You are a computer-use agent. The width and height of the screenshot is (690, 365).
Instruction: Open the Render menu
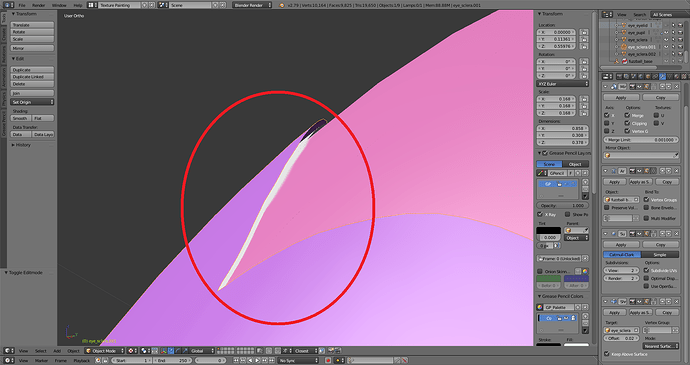39,5
